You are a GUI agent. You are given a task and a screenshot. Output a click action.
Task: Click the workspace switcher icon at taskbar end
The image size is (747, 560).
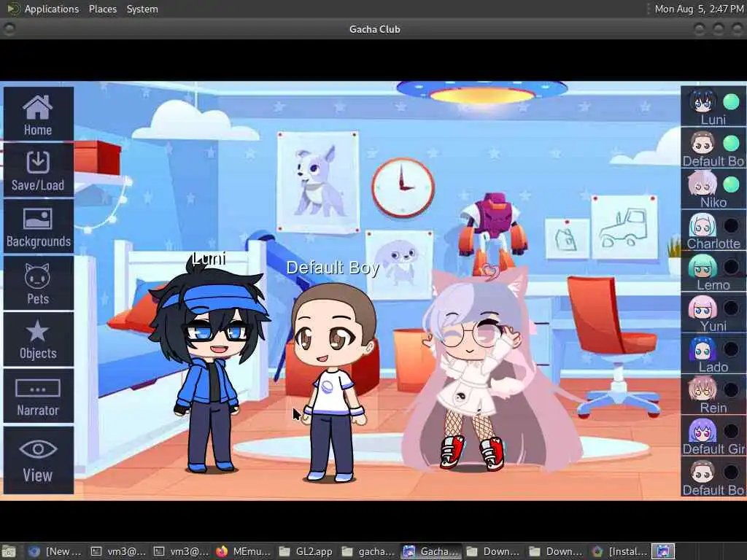click(663, 551)
